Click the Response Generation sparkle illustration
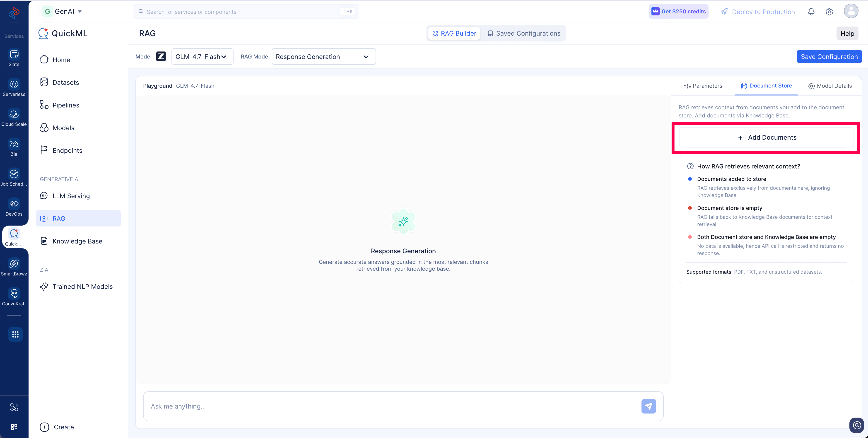The width and height of the screenshot is (868, 438). (403, 221)
